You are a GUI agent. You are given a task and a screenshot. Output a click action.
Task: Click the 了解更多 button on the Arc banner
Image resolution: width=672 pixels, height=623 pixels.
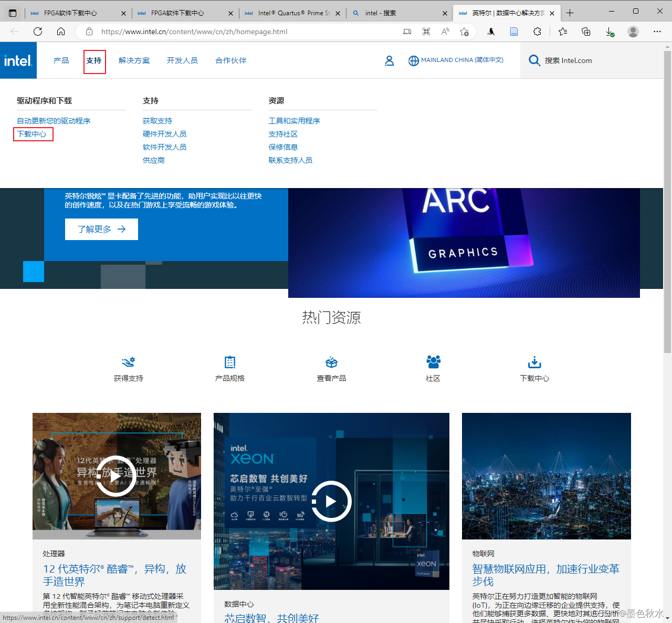point(101,229)
